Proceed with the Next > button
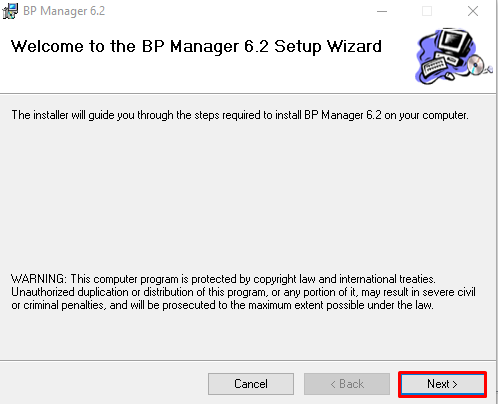The height and width of the screenshot is (404, 498). tap(442, 384)
